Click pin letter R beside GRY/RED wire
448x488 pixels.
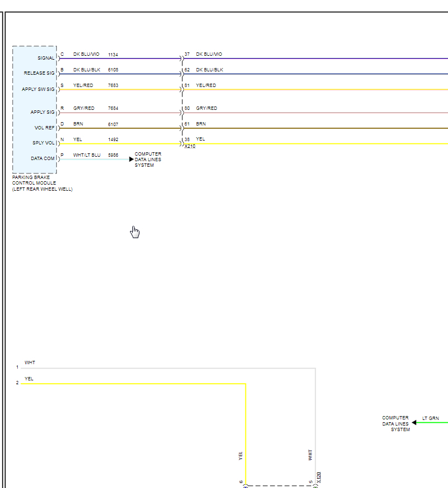(62, 108)
